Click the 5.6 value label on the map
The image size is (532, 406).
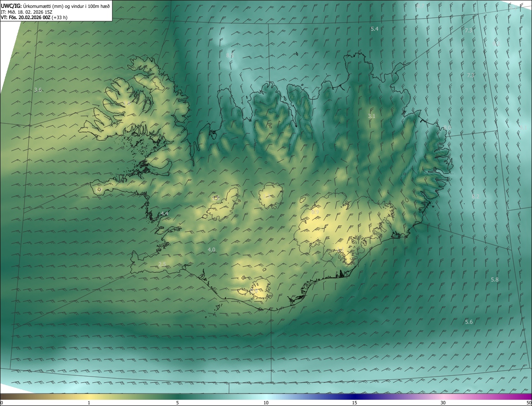tap(469, 322)
